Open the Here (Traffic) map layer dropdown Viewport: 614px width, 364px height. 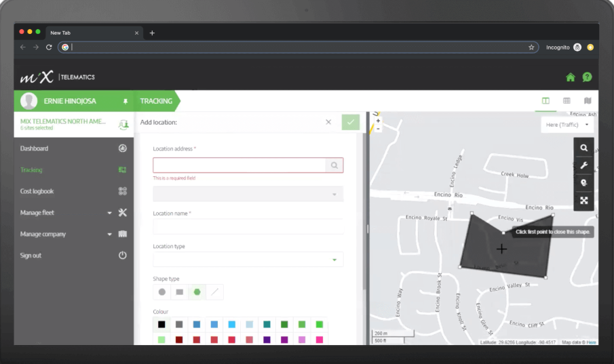click(x=567, y=125)
